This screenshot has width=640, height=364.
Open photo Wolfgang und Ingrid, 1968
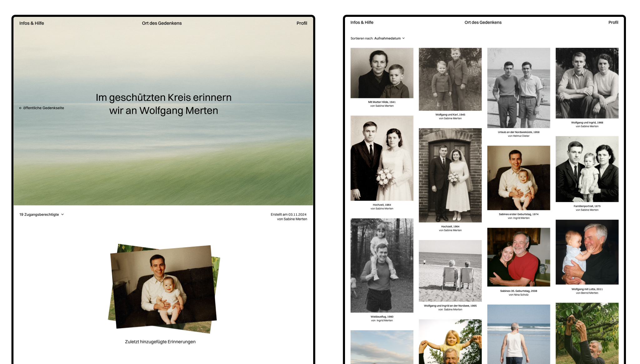(587, 83)
